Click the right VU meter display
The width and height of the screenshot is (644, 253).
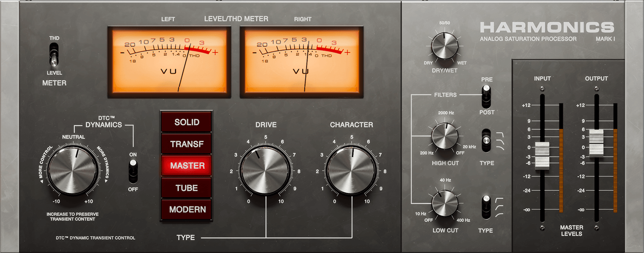tap(301, 62)
